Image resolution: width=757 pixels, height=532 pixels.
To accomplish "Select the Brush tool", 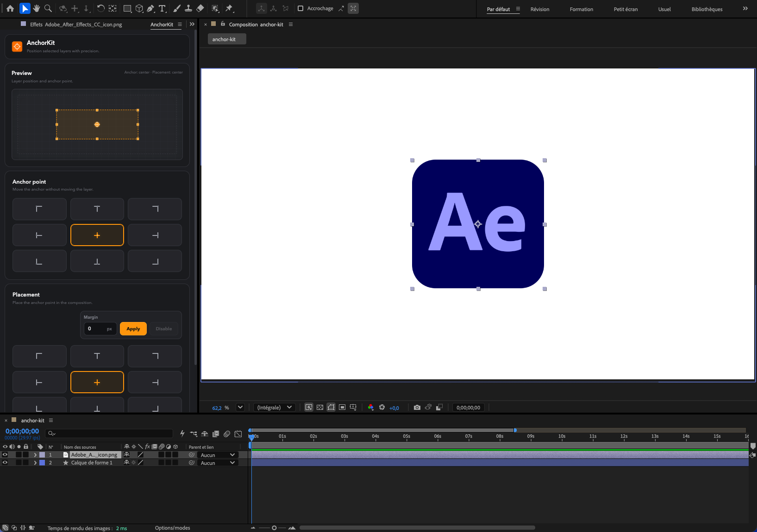I will click(177, 8).
